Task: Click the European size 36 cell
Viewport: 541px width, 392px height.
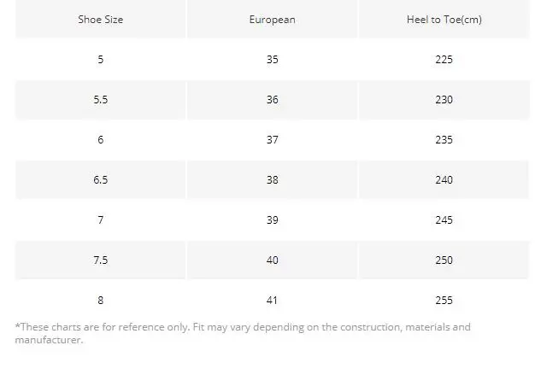Action: [x=272, y=100]
